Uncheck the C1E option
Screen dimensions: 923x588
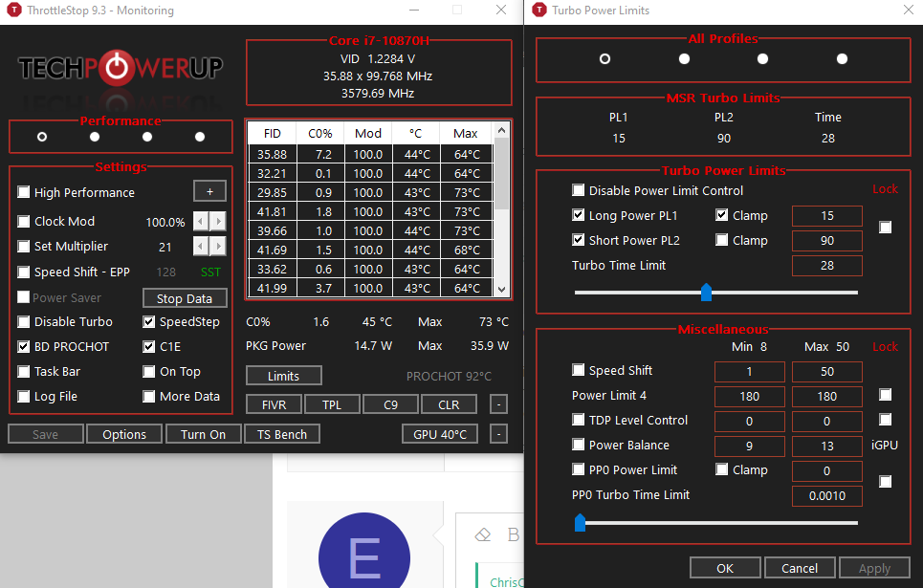point(149,347)
